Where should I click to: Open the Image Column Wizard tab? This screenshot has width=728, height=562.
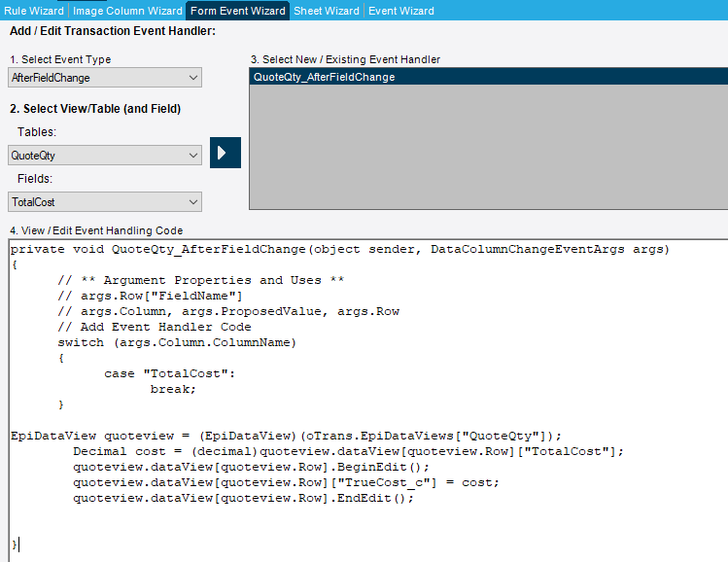tap(127, 11)
